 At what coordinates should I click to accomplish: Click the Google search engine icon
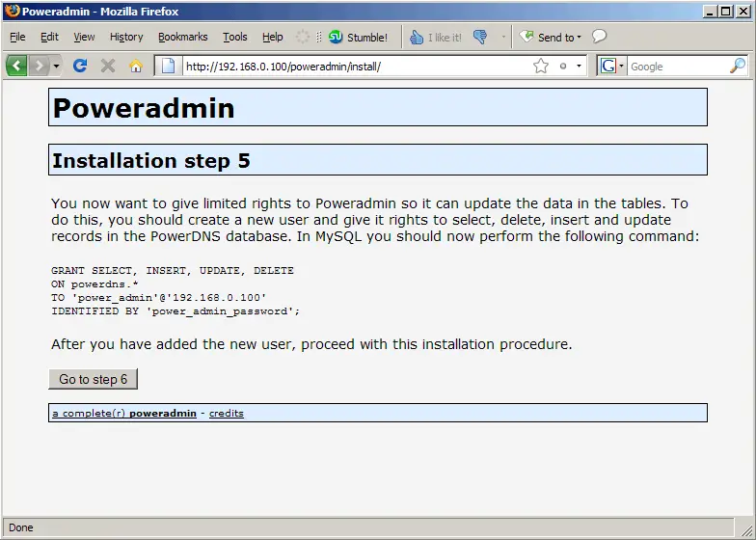(607, 66)
